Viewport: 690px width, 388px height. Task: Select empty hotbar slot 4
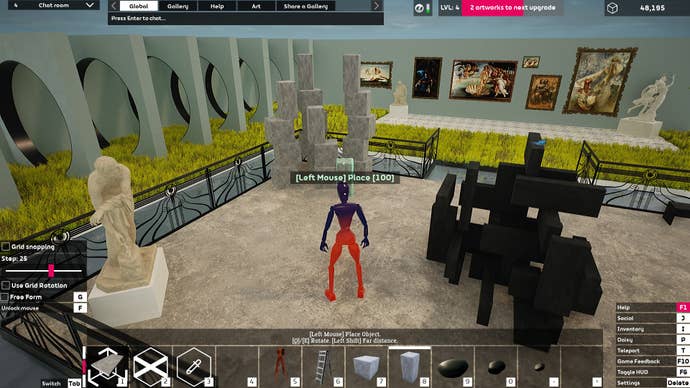[x=237, y=367]
